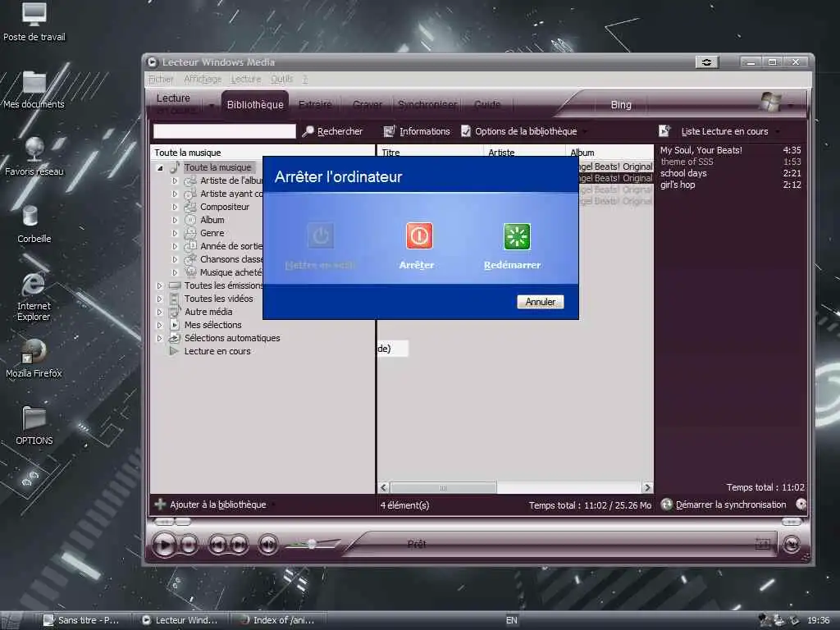The width and height of the screenshot is (840, 630).
Task: Open the OPTIONS folder on desktop
Action: (x=34, y=426)
